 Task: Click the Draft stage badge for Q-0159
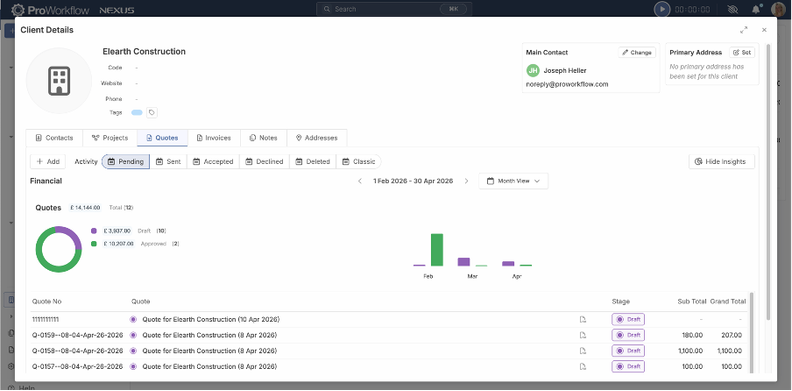tap(628, 335)
